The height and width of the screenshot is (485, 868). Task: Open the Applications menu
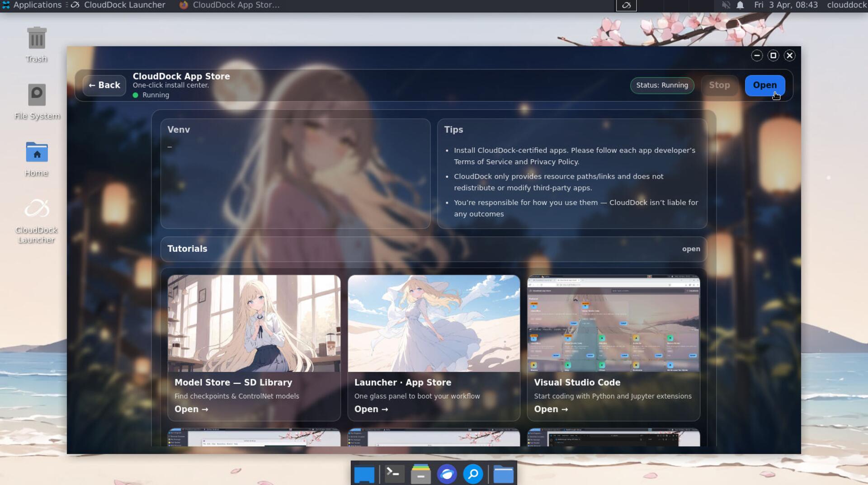[32, 5]
